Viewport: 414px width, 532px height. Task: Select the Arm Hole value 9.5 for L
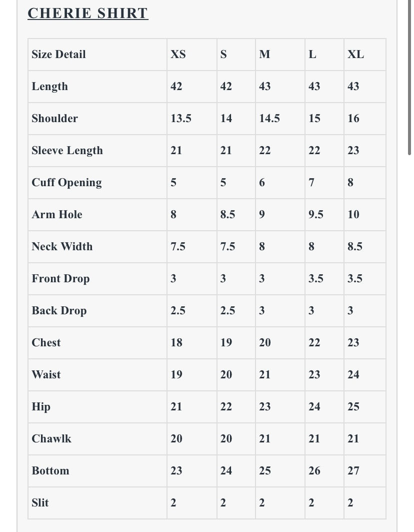point(315,215)
